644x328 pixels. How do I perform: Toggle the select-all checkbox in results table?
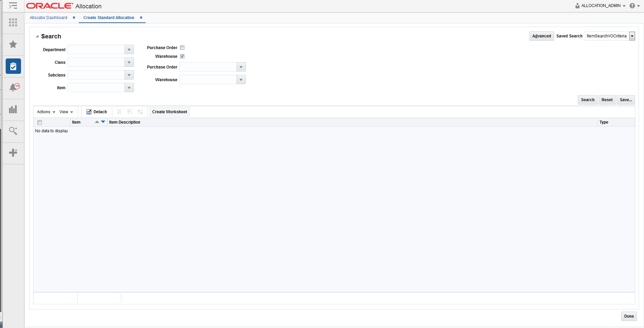[x=39, y=122]
